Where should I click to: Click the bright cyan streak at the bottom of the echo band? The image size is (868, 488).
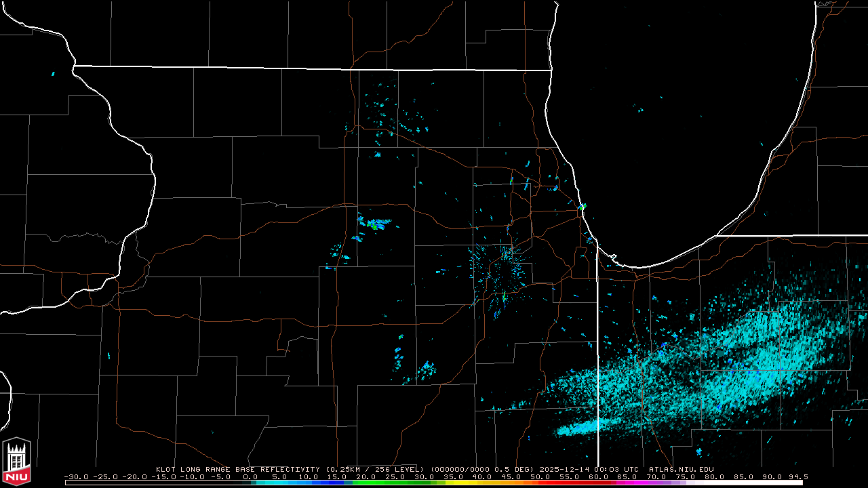click(x=580, y=427)
